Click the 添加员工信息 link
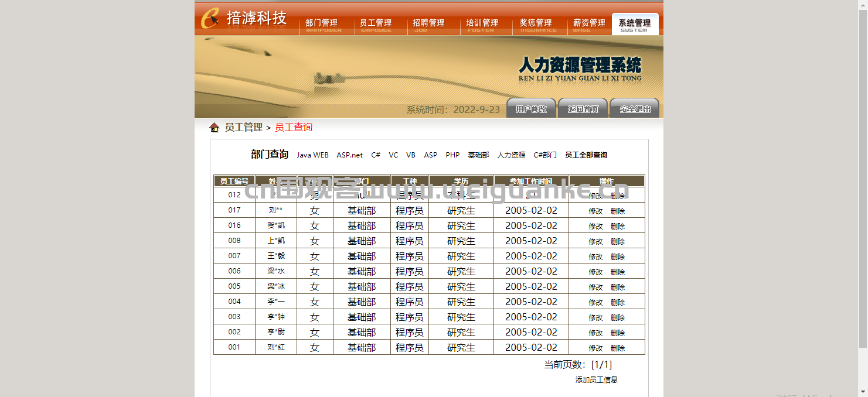 (597, 379)
